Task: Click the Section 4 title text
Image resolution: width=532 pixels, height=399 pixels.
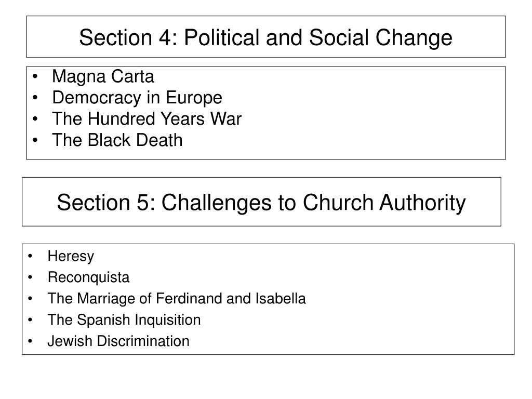Action: point(265,37)
